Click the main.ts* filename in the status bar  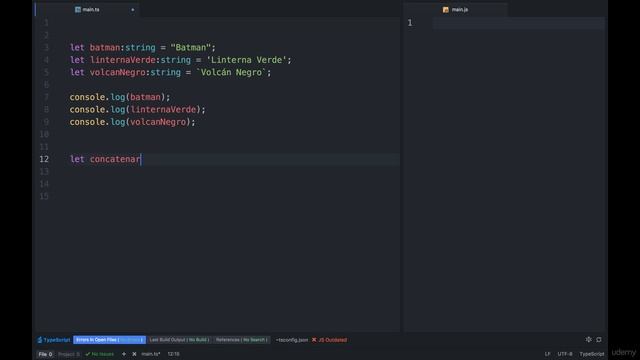pyautogui.click(x=151, y=354)
